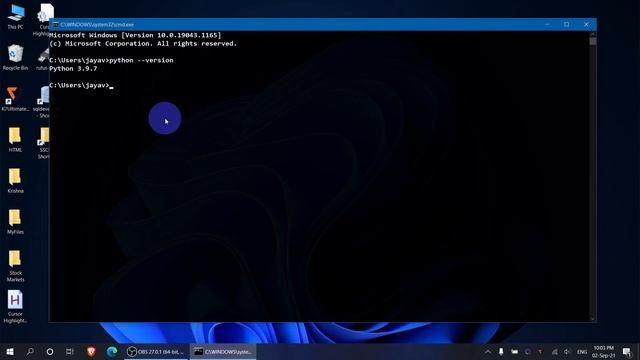Open the volume tray icon
This screenshot has height=360, width=640.
tap(567, 351)
